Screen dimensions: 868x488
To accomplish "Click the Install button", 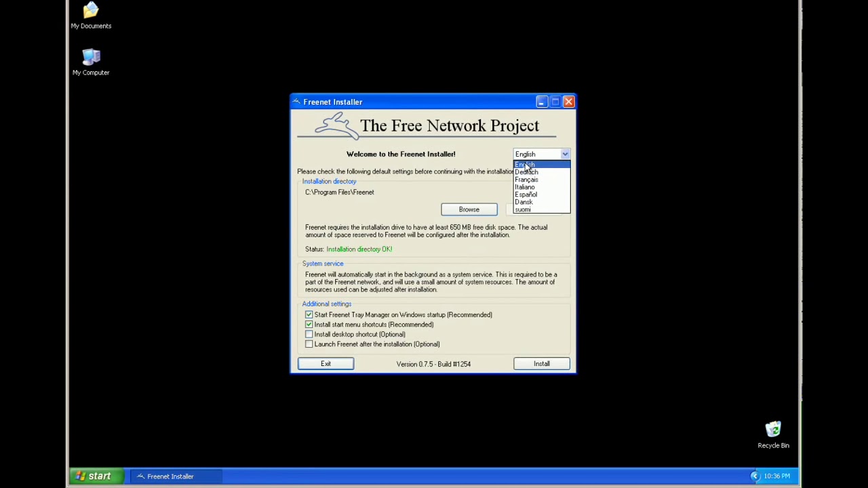I will tap(541, 364).
